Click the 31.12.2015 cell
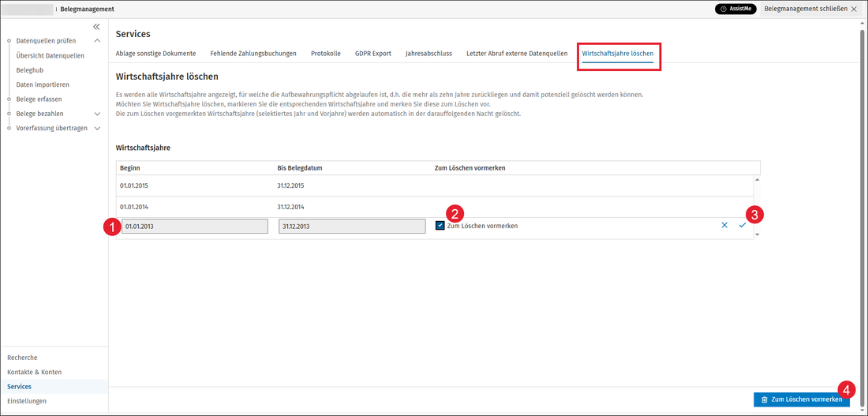868x416 pixels. click(x=290, y=186)
